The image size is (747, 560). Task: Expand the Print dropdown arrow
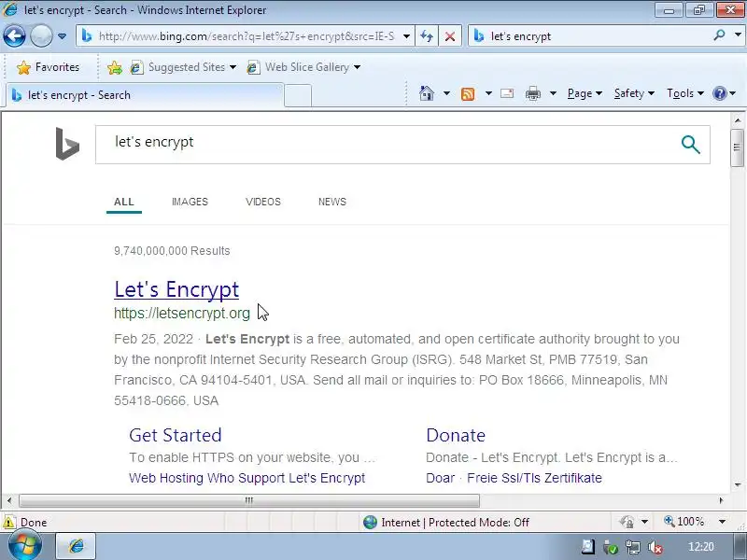pyautogui.click(x=553, y=93)
